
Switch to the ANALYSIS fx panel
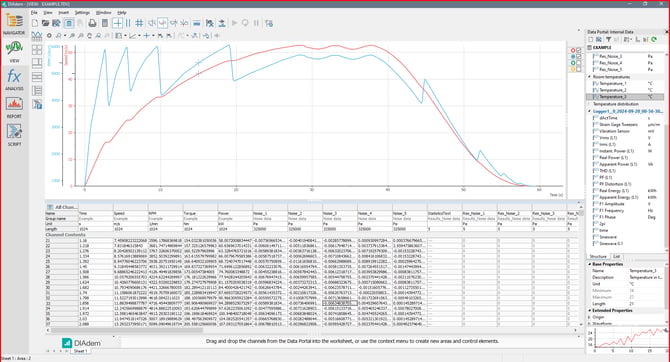pos(14,79)
